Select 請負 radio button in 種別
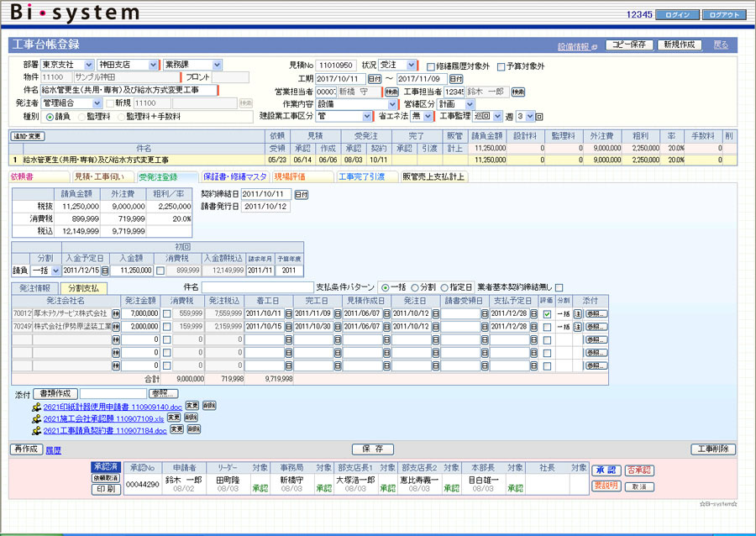 50,117
